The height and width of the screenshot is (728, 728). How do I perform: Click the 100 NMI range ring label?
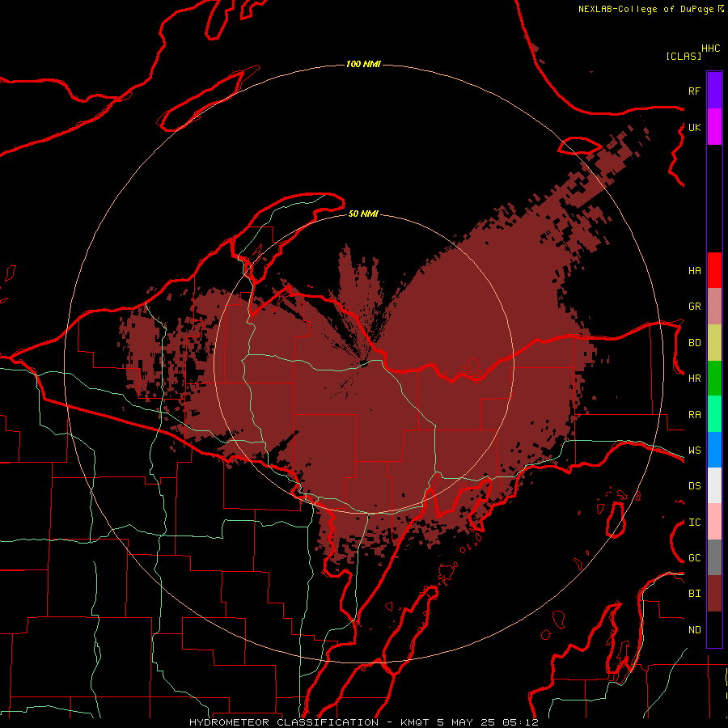(x=363, y=64)
